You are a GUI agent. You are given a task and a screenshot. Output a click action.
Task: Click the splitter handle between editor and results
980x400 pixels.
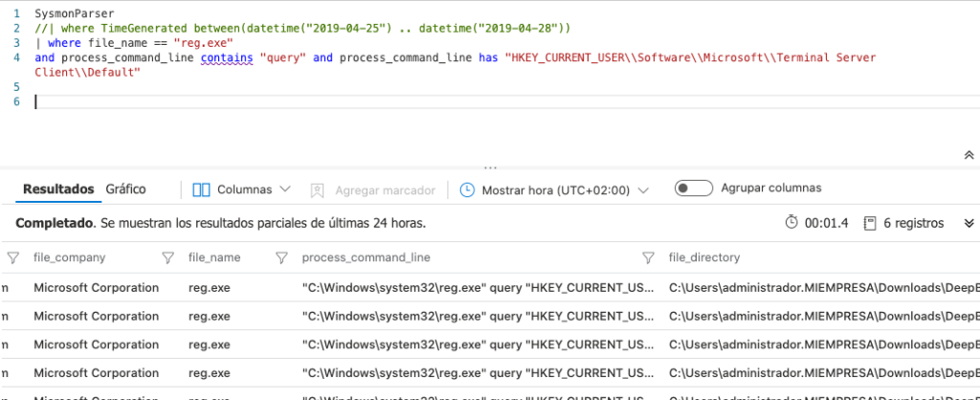click(490, 167)
